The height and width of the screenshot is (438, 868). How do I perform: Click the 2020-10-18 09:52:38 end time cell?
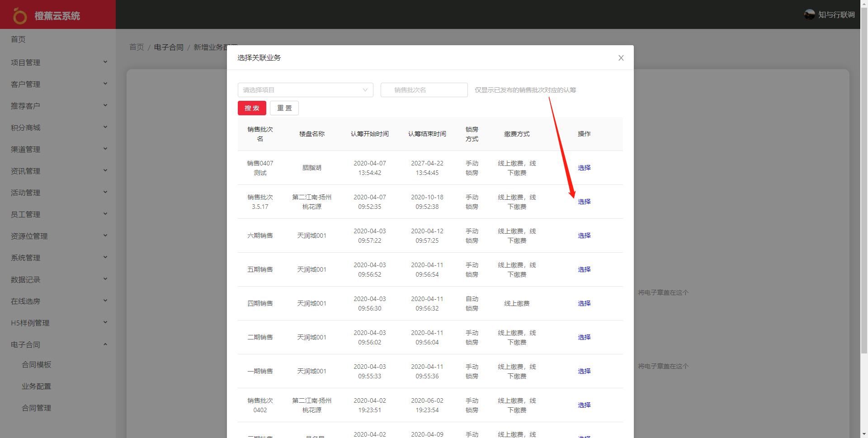click(427, 202)
